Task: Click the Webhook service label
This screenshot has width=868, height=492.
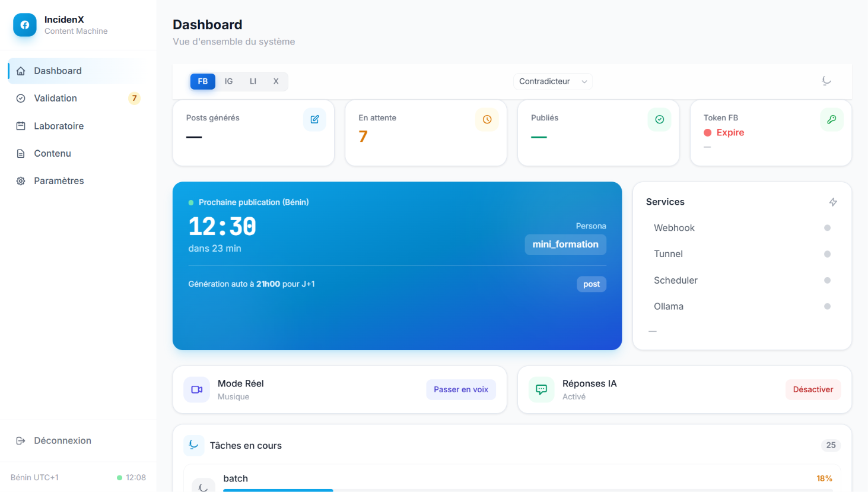Action: (674, 228)
